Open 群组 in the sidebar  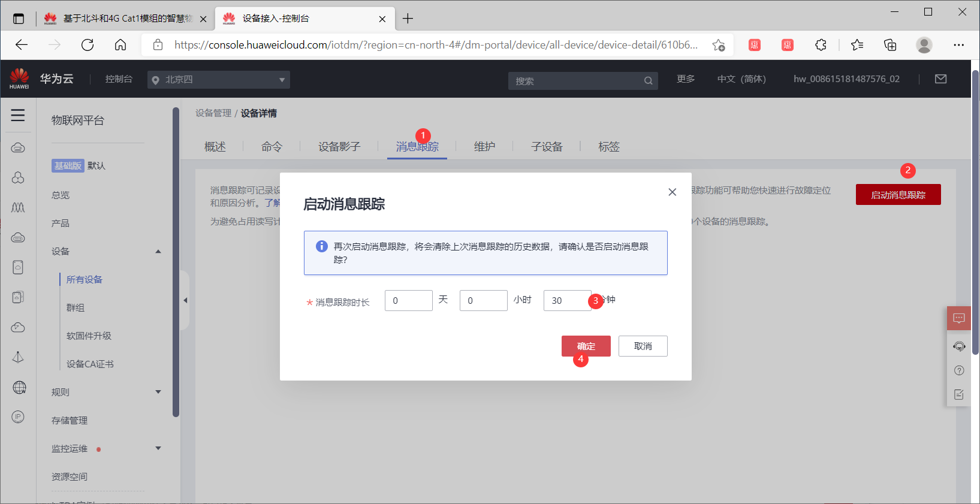[x=76, y=308]
